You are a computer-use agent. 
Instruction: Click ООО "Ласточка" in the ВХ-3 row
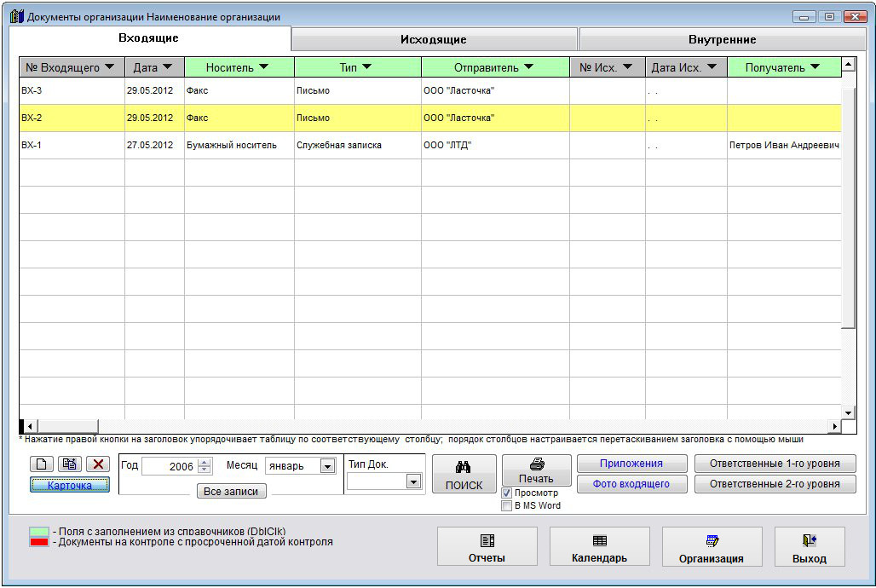click(496, 90)
